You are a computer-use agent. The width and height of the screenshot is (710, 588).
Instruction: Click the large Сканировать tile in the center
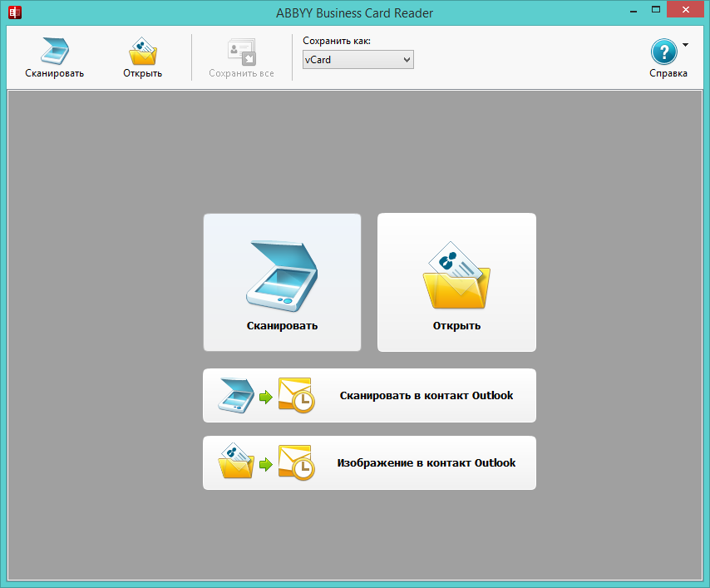point(282,282)
